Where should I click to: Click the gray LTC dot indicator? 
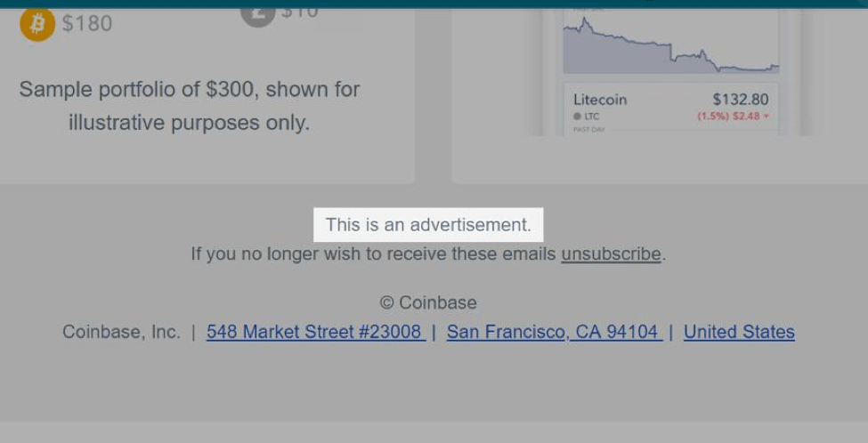[577, 117]
